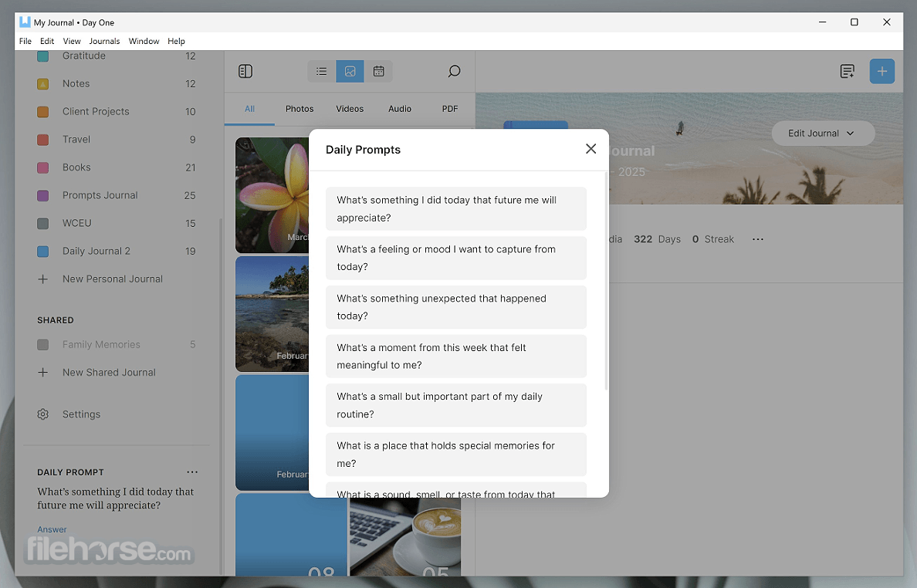Image resolution: width=917 pixels, height=588 pixels.
Task: Click the Prompts Journal purple icon
Action: (x=42, y=195)
